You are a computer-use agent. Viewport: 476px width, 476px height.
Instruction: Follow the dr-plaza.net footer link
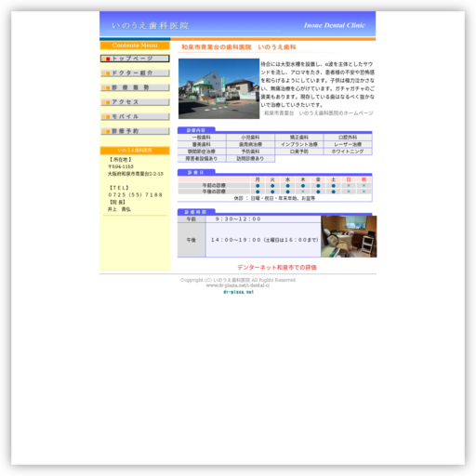pyautogui.click(x=238, y=292)
